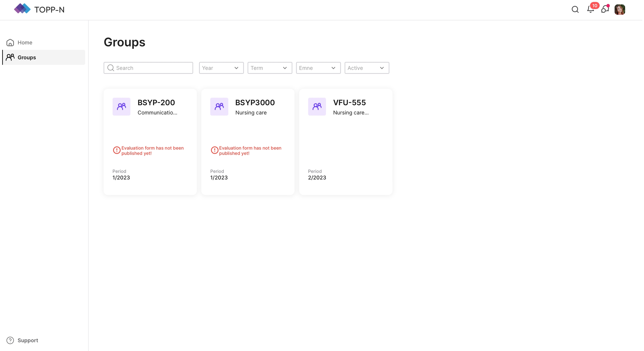Open the Emne filter dropdown
644x351 pixels.
point(318,68)
